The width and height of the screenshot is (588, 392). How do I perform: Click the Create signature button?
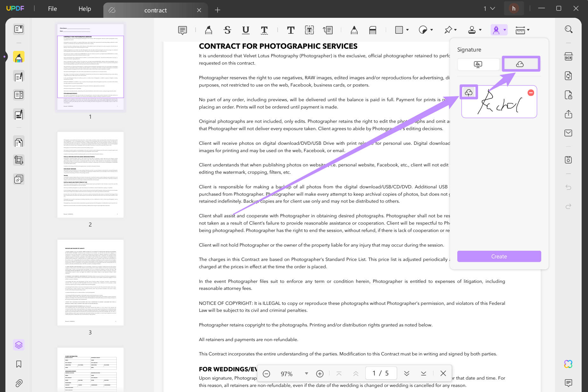click(x=499, y=256)
